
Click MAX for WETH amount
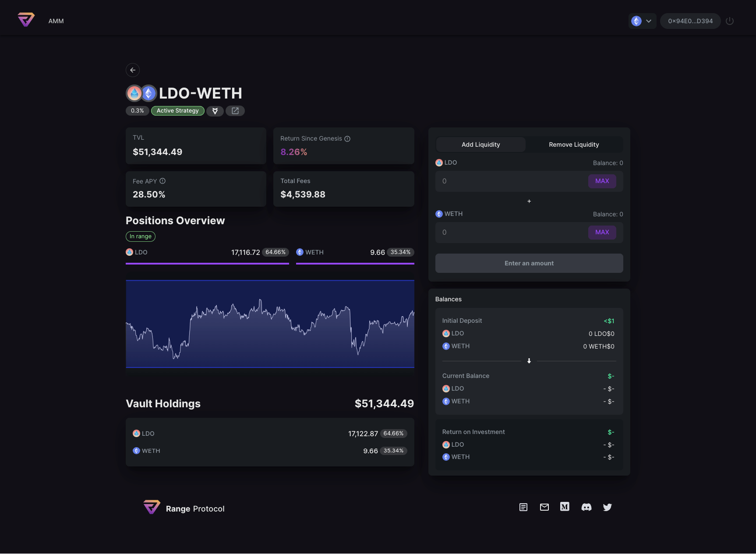pos(602,233)
